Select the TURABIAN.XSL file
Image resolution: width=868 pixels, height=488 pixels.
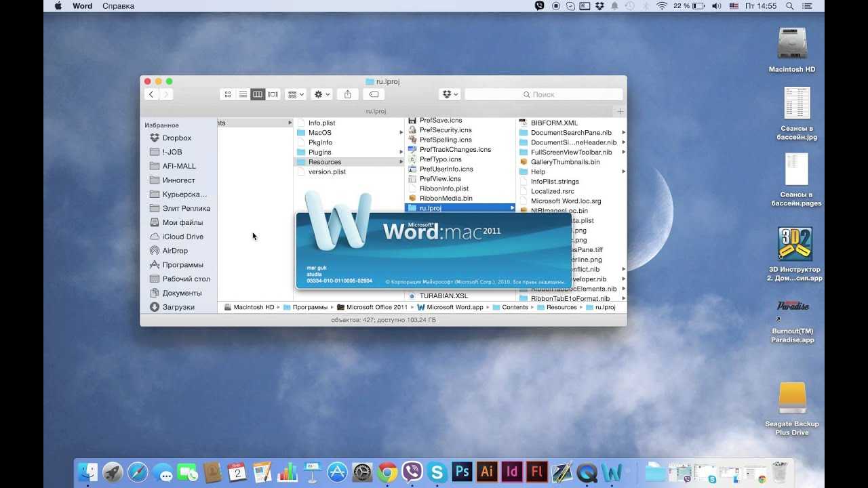pos(443,296)
